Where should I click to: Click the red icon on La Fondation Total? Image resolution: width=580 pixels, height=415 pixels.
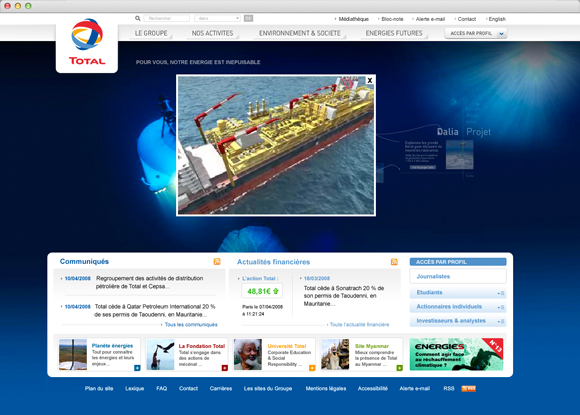click(225, 368)
